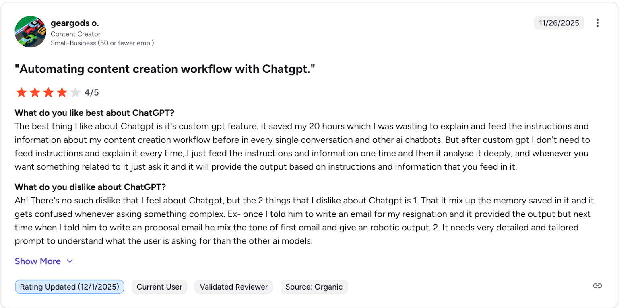Click the fourth red rating star
Screen dimensions: 644x308
62,92
